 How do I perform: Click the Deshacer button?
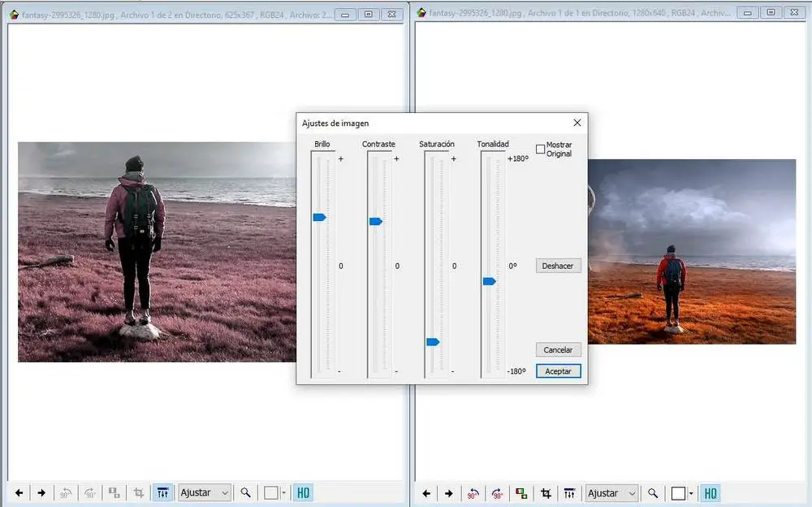[559, 266]
